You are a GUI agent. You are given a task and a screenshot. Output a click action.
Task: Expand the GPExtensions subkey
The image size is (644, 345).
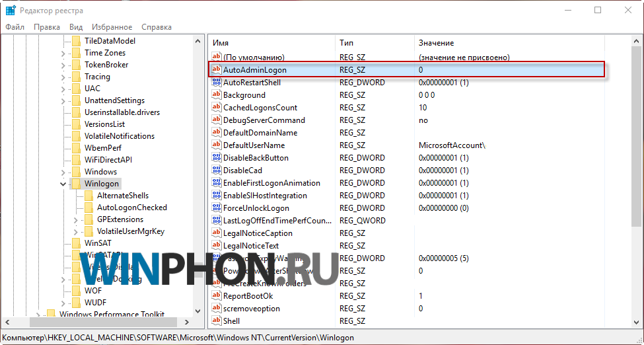tap(76, 219)
